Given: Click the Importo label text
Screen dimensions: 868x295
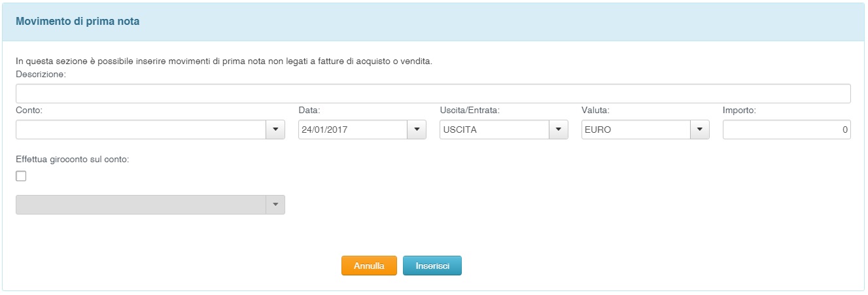Looking at the screenshot, I should (x=739, y=111).
